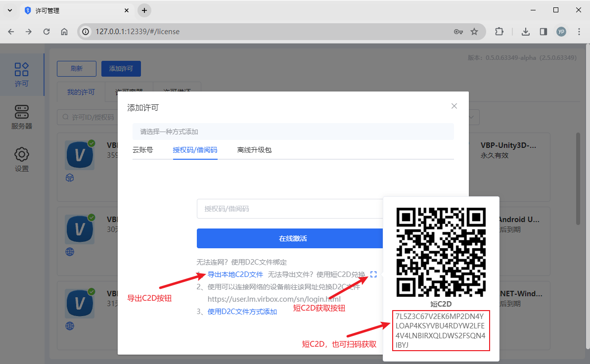Open a new browser tab

(x=144, y=10)
